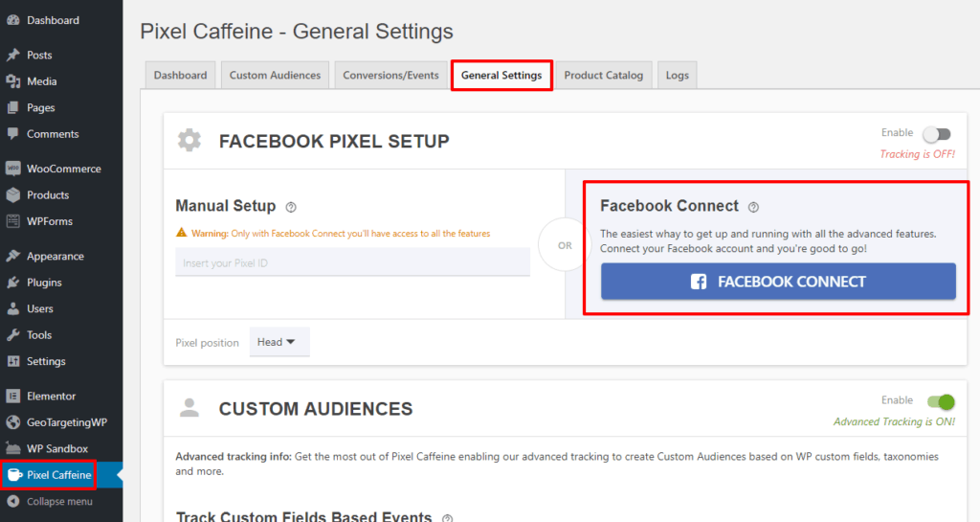Viewport: 980px width, 522px height.
Task: Click the Comments bubble icon
Action: point(13,134)
